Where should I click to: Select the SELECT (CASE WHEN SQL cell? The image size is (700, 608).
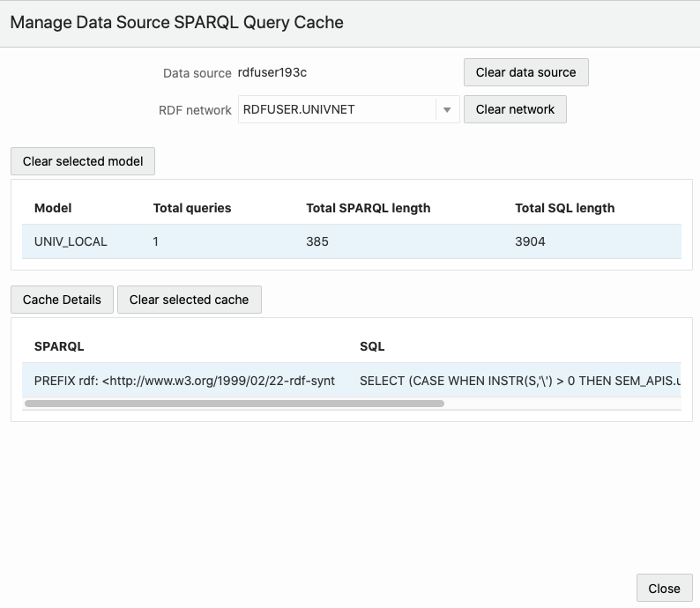pyautogui.click(x=520, y=381)
